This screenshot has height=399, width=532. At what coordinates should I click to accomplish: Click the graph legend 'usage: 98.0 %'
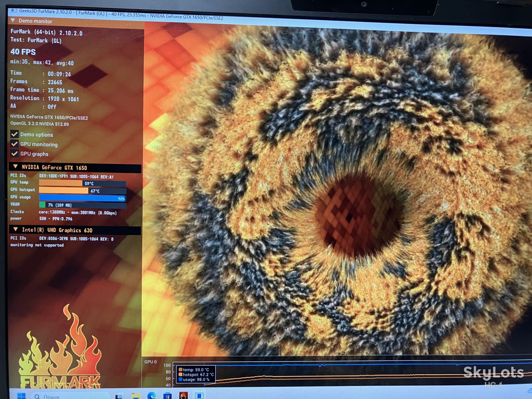coord(194,379)
